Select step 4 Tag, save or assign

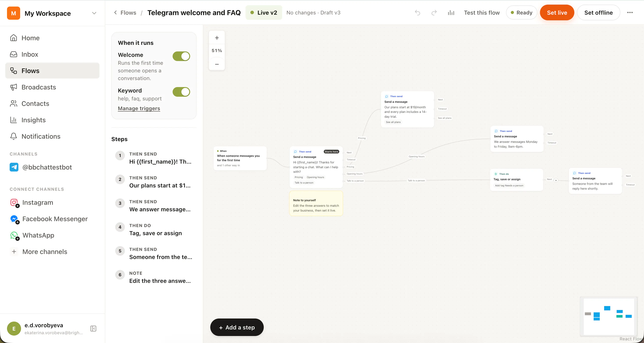[154, 229]
